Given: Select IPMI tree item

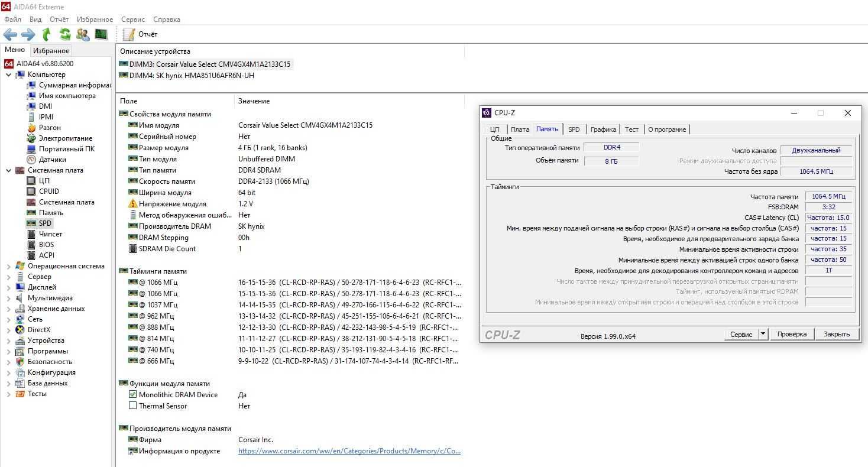Looking at the screenshot, I should coord(46,117).
